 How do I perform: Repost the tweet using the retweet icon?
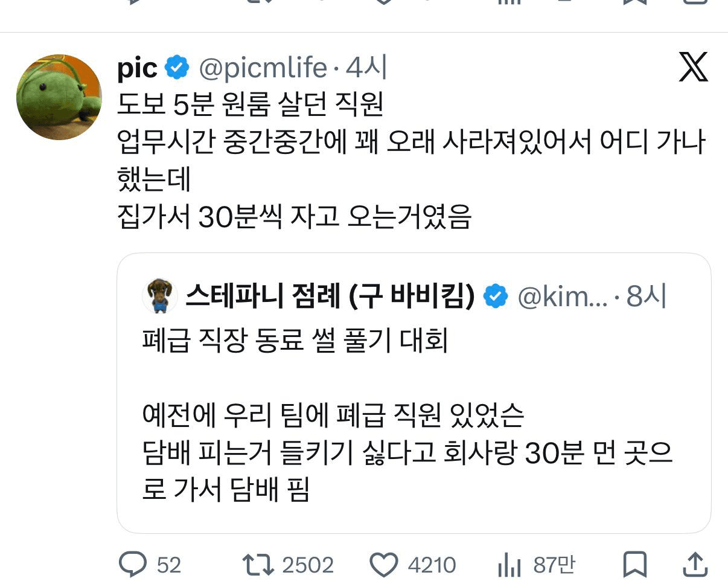[258, 564]
